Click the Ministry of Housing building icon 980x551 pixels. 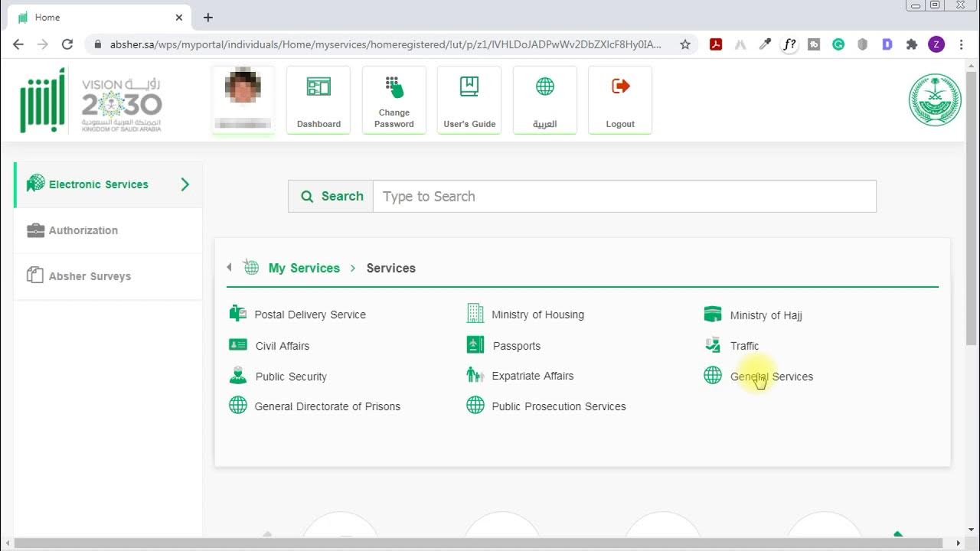coord(475,313)
